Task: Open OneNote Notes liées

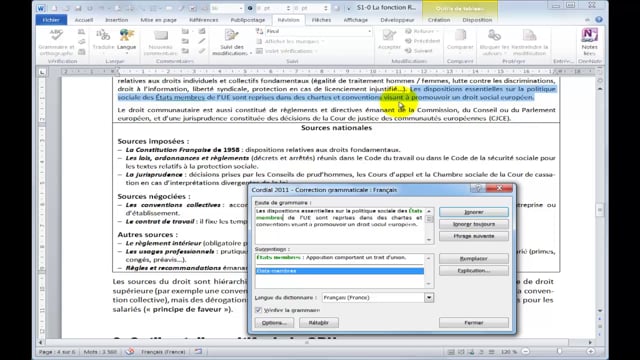Action: [x=589, y=42]
